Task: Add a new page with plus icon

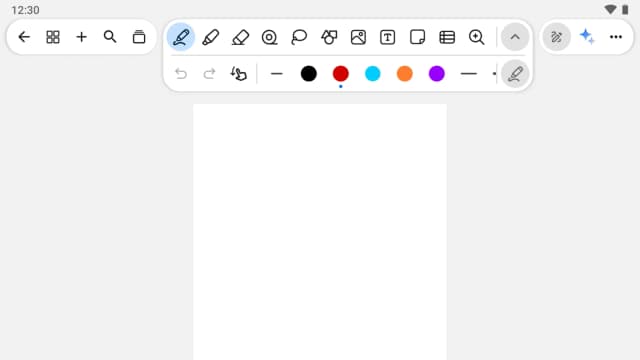Action: click(x=81, y=37)
